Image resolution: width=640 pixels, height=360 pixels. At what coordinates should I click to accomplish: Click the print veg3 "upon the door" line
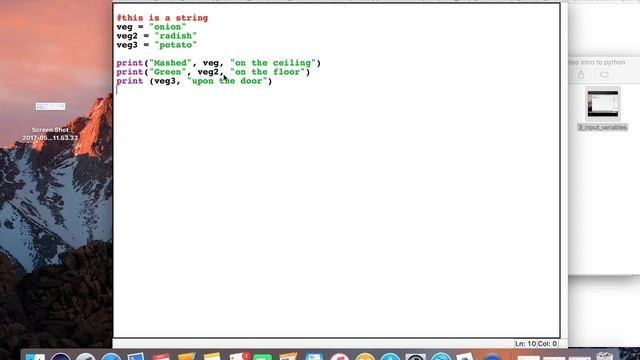pos(194,81)
